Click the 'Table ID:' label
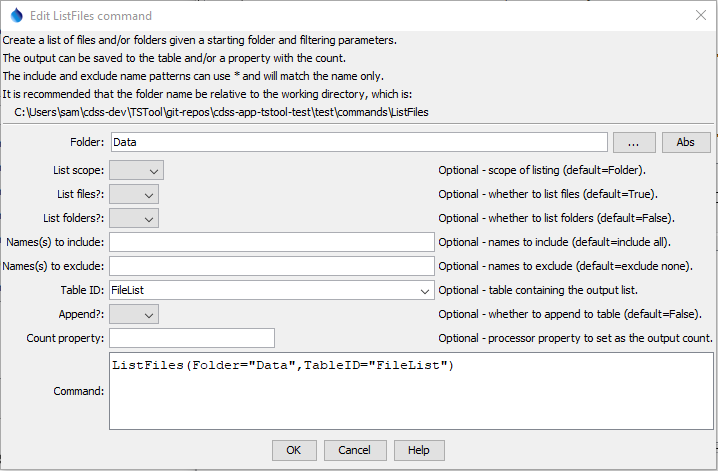The image size is (718, 471). [82, 290]
